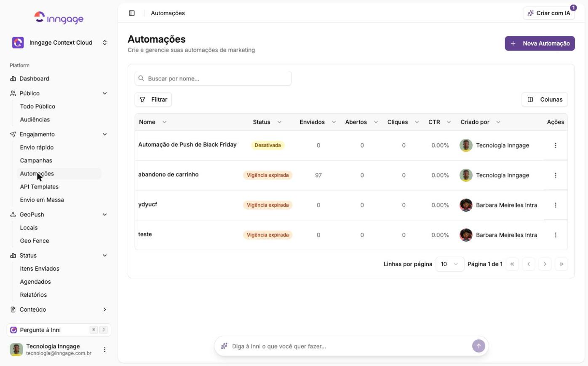Open actions menu for Black Friday automation

pyautogui.click(x=556, y=145)
